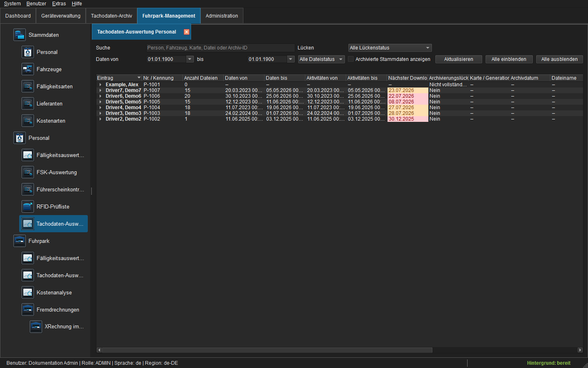Image resolution: width=588 pixels, height=368 pixels.
Task: Enable Archivierte Stammdaten anzeigen checkbox
Action: [351, 59]
